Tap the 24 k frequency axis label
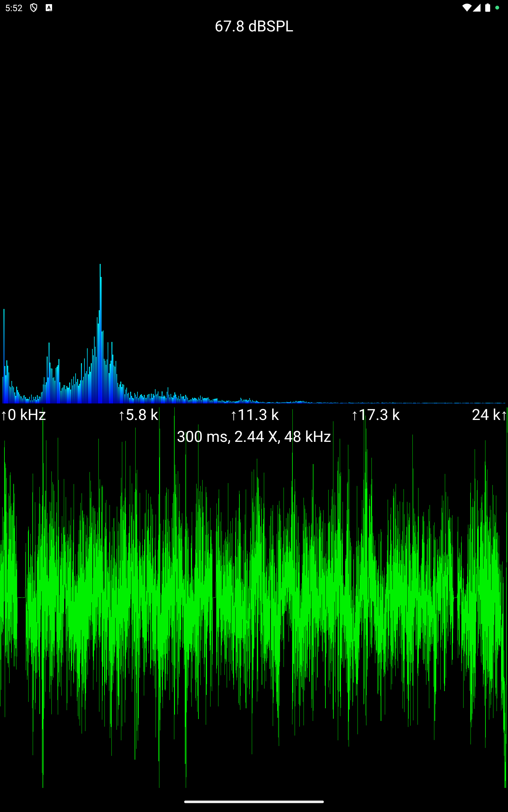Screen dimensions: 508x812 (x=489, y=415)
